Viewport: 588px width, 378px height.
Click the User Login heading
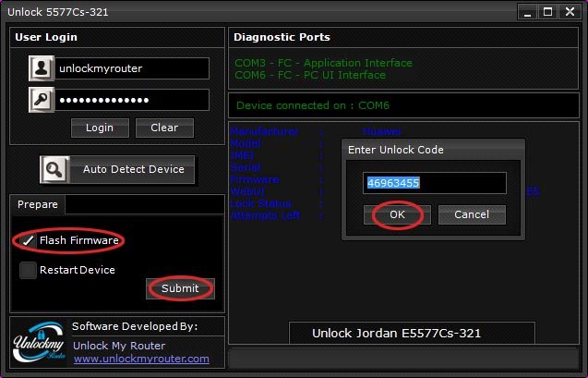pyautogui.click(x=46, y=37)
